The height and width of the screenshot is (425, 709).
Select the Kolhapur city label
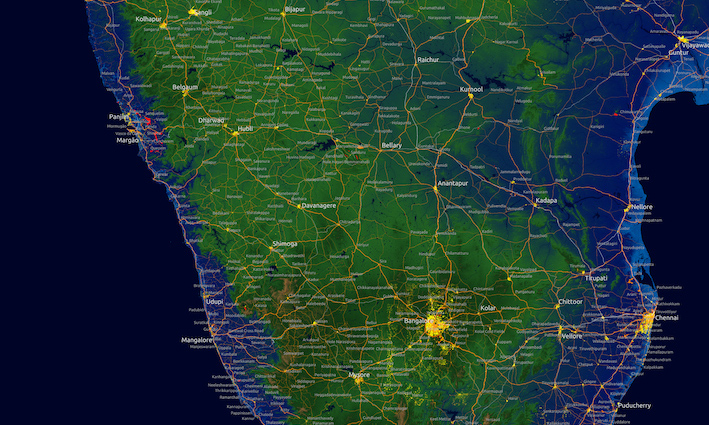click(148, 19)
